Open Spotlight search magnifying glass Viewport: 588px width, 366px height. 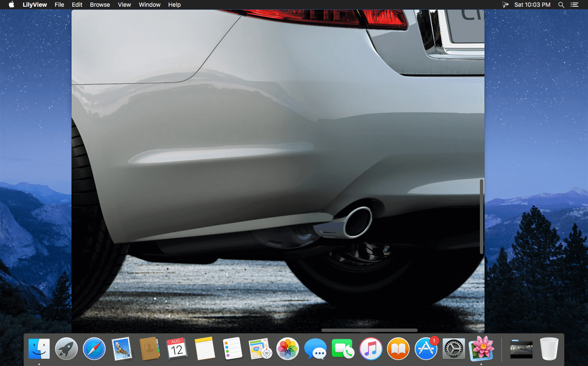(561, 5)
